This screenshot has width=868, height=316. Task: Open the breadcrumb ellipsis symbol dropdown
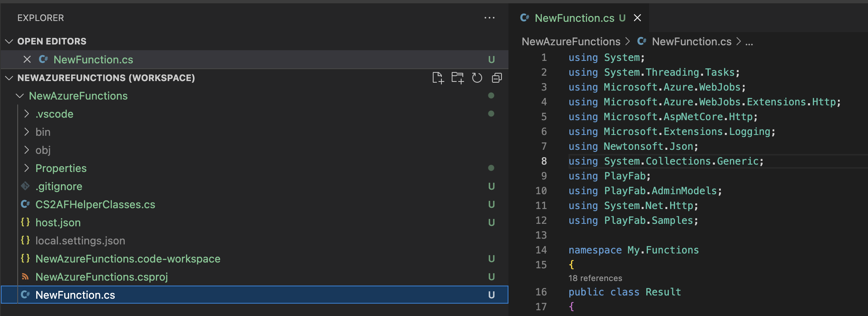749,42
